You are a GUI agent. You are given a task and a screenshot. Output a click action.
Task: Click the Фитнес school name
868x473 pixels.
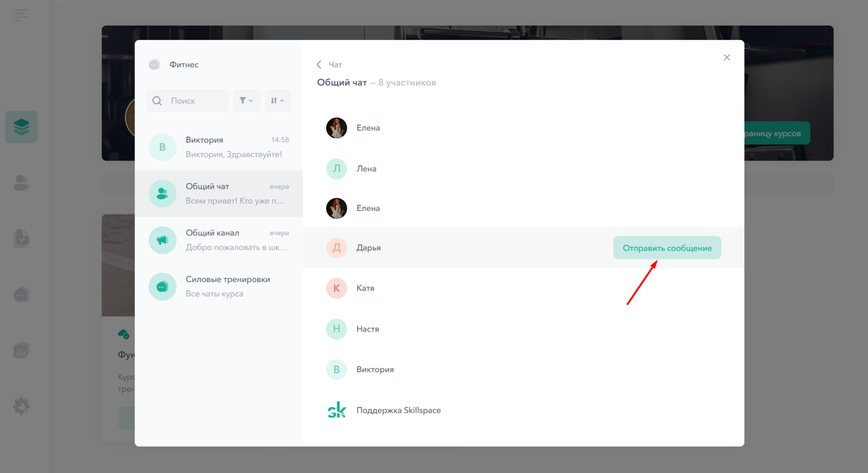pos(184,65)
